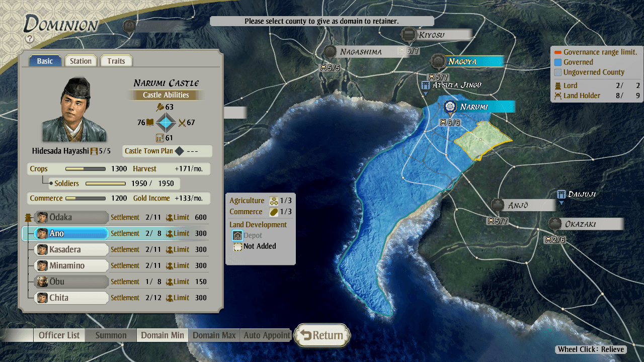Click the Nagoya castle marker icon
This screenshot has height=362, width=644.
tap(438, 61)
